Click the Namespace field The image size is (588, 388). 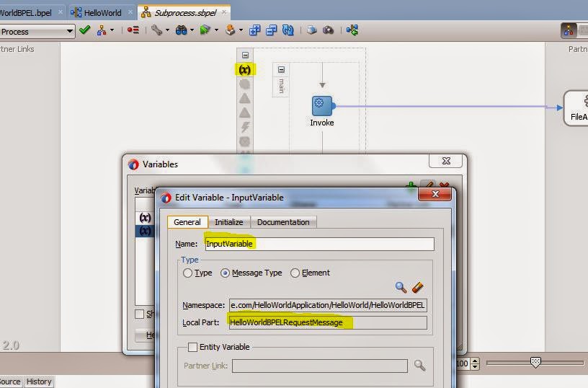(328, 305)
